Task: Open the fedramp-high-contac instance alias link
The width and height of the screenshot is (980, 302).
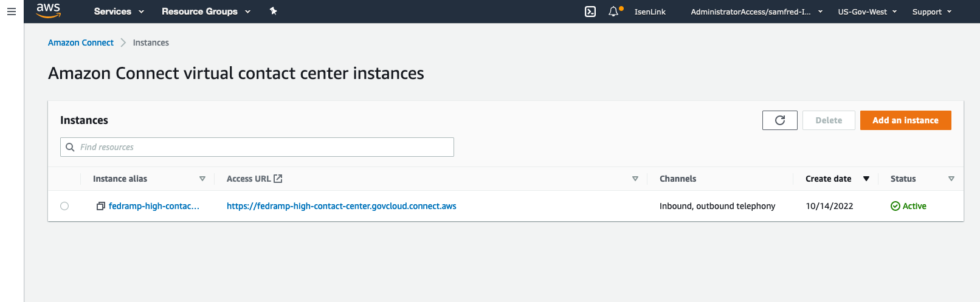Action: (x=154, y=206)
